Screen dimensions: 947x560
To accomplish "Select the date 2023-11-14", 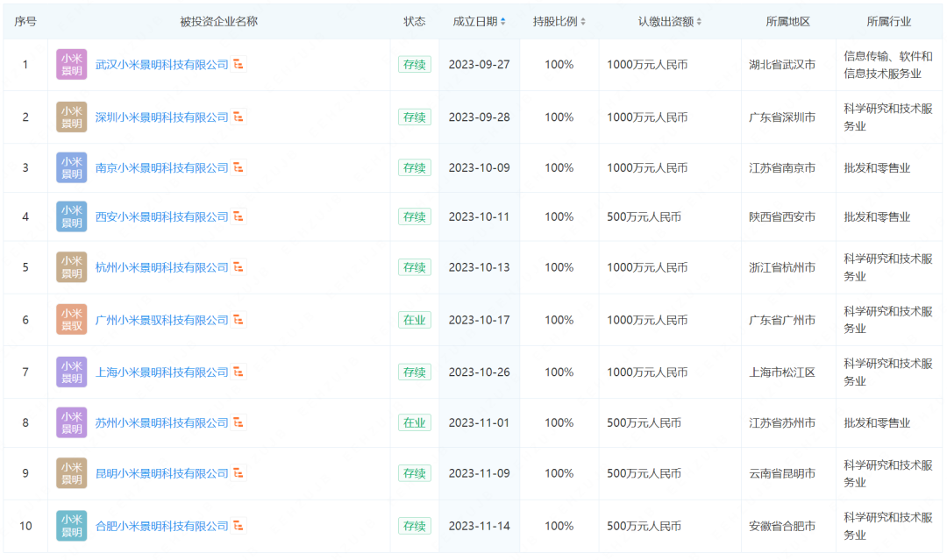I will pos(479,526).
